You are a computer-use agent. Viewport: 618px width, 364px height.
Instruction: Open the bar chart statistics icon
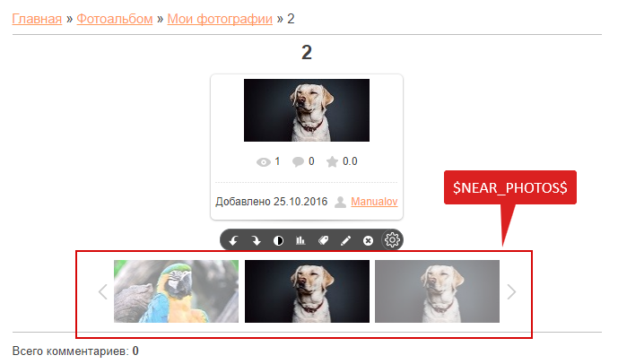tap(300, 240)
